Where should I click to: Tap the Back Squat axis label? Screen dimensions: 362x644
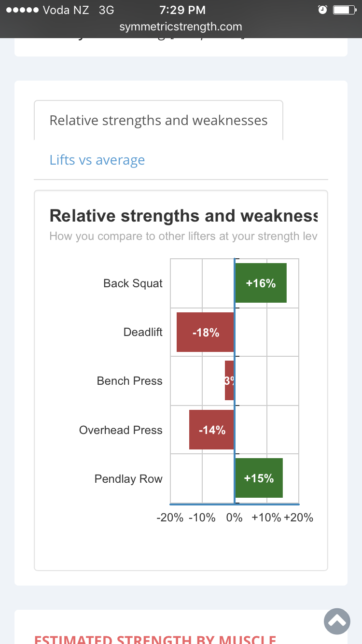coord(133,283)
